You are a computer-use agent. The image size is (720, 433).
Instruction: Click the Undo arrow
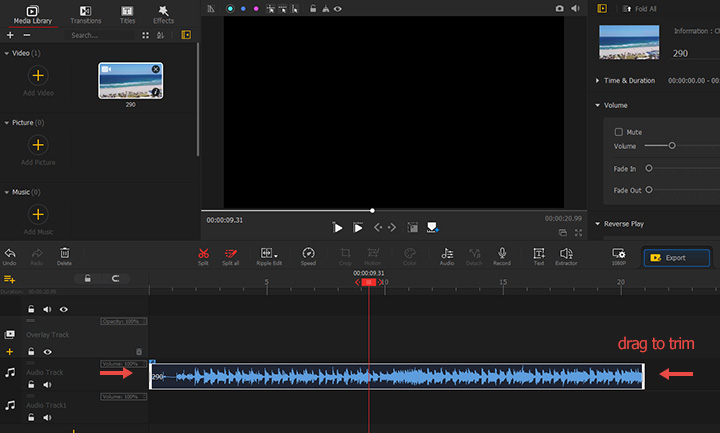click(x=10, y=254)
